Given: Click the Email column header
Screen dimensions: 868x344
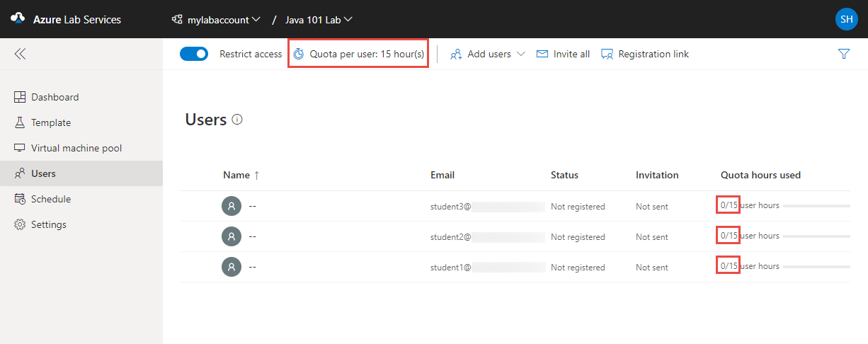Looking at the screenshot, I should (x=442, y=175).
